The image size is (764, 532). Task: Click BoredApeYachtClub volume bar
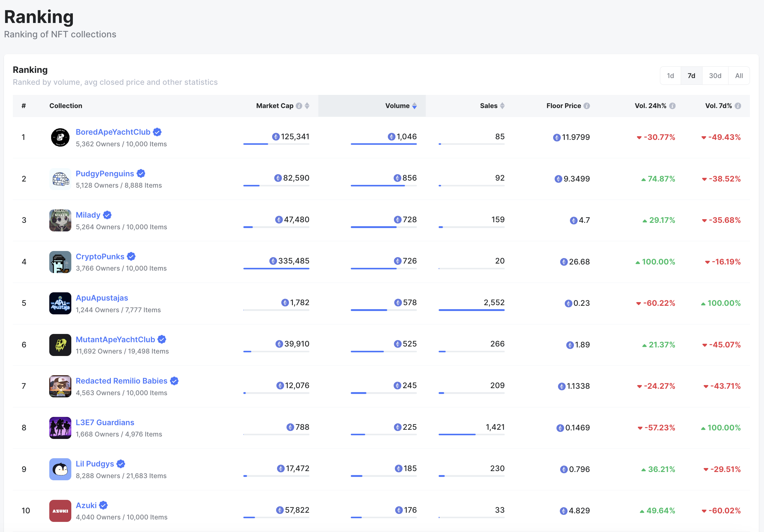click(x=384, y=144)
